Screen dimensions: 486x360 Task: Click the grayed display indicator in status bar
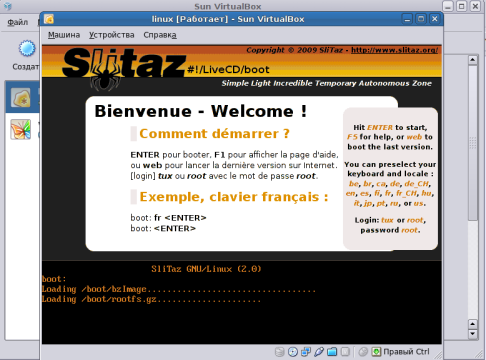(x=345, y=352)
